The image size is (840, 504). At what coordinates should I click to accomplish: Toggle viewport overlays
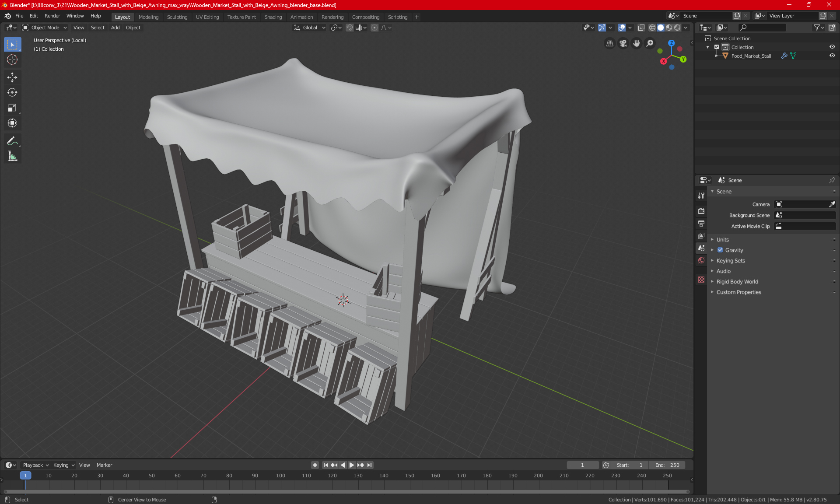(x=622, y=28)
